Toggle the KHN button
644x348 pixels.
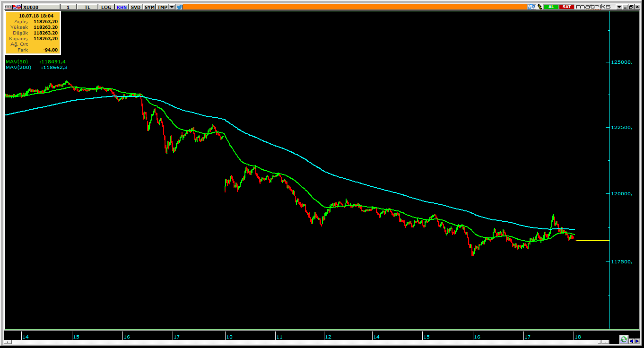point(122,7)
